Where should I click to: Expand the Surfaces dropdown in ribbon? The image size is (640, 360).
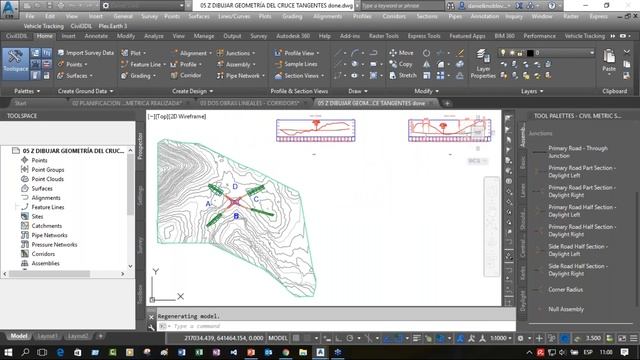[91, 76]
